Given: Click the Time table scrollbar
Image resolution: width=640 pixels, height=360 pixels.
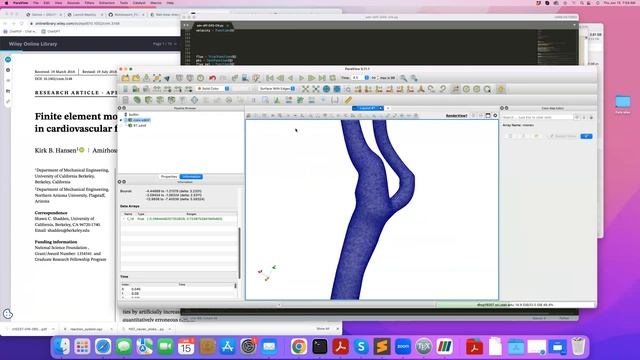Looking at the screenshot, I should 236,286.
